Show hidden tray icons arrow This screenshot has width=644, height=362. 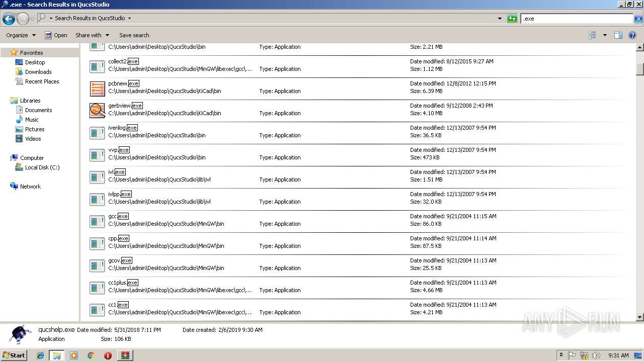click(x=561, y=355)
